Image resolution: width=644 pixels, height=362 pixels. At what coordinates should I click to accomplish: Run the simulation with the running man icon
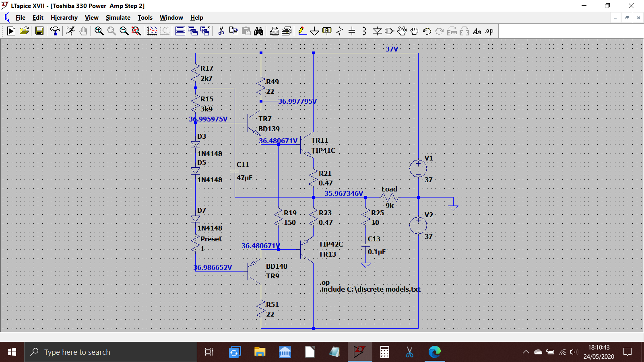coord(71,31)
